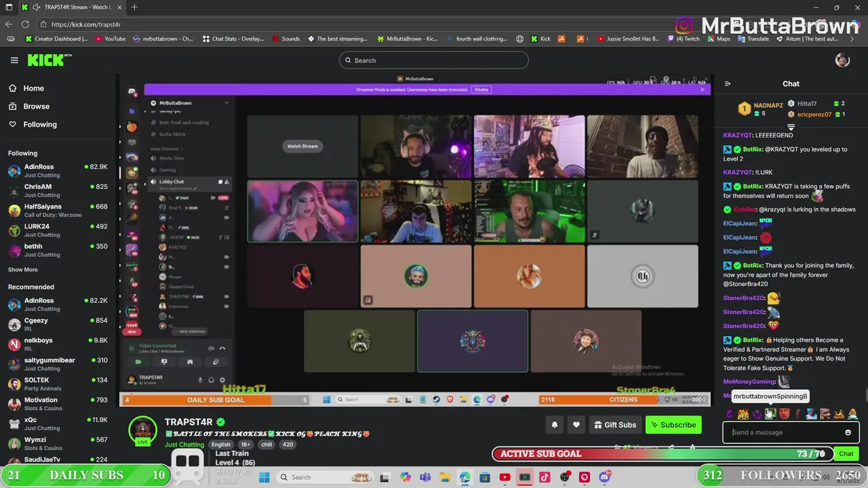Open Browse in the sidebar

[36, 106]
